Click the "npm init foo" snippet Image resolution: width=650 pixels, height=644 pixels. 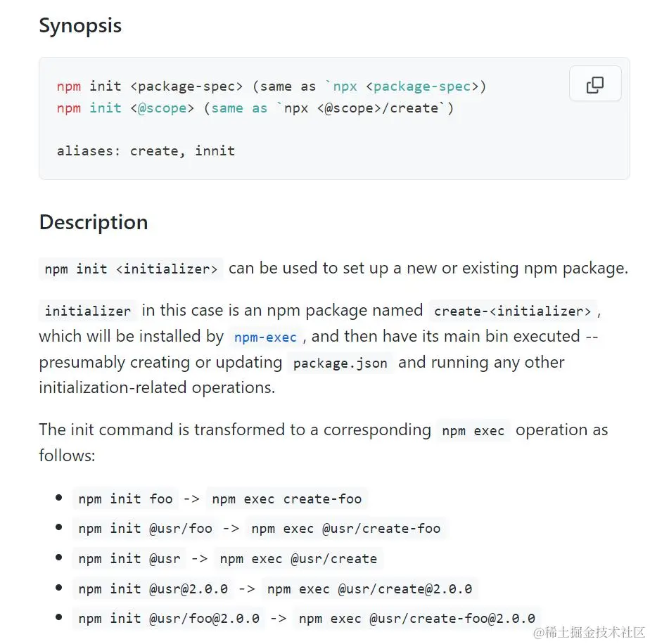coord(125,499)
